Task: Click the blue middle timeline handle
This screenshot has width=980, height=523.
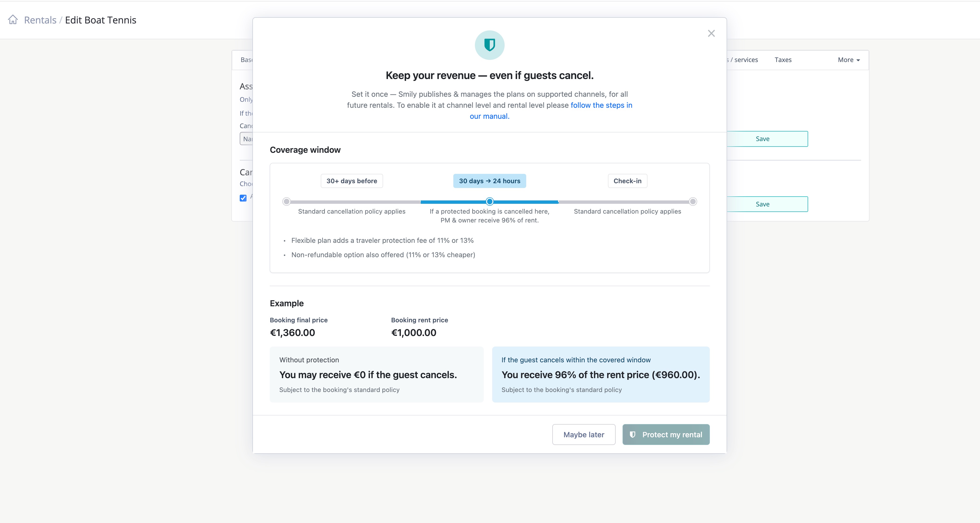Action: click(490, 201)
